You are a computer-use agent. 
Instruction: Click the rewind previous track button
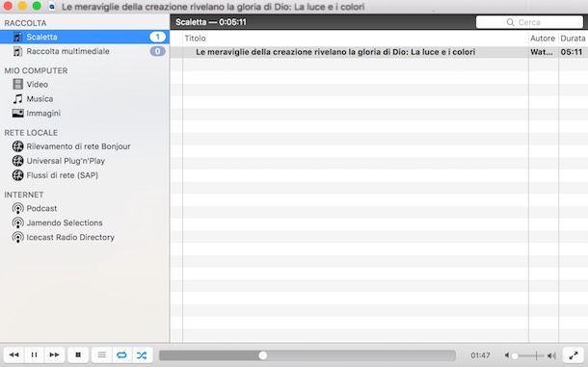[14, 354]
